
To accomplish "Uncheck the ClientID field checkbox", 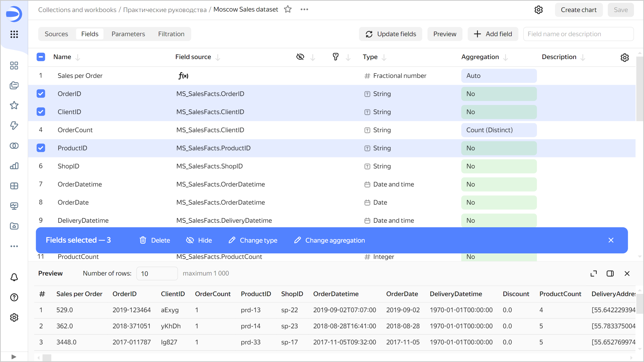I will click(x=41, y=112).
